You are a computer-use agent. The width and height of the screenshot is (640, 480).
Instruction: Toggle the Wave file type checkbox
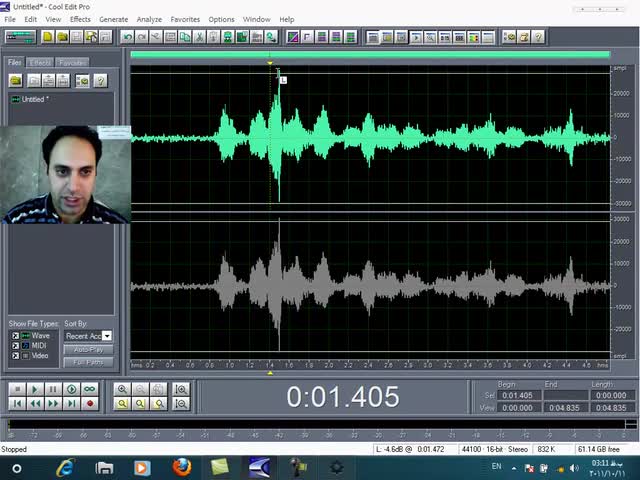point(16,336)
